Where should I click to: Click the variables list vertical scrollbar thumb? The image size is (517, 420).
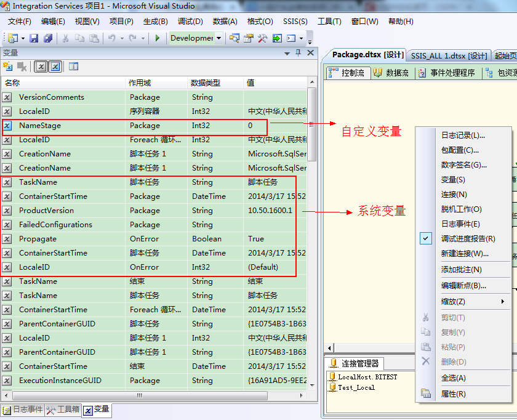[312, 124]
